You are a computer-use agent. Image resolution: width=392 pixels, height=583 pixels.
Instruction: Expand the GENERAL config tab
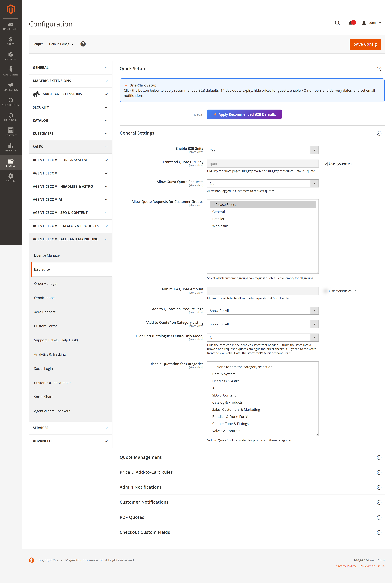[x=71, y=68]
